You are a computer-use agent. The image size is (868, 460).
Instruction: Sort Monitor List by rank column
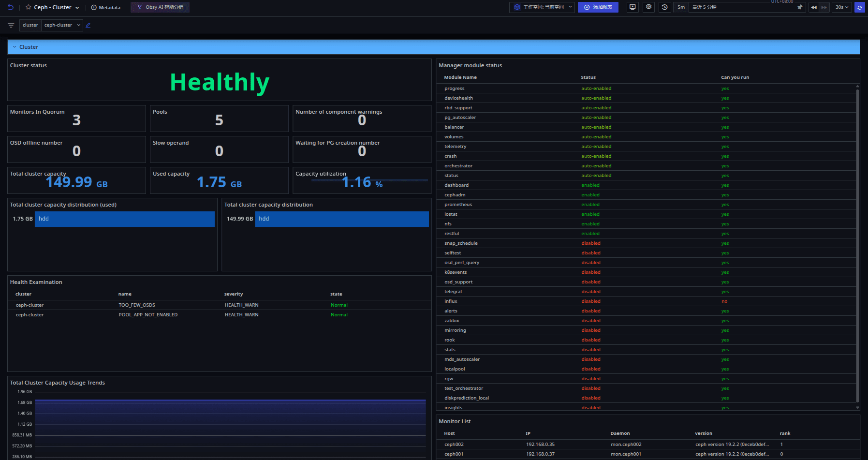coord(785,433)
